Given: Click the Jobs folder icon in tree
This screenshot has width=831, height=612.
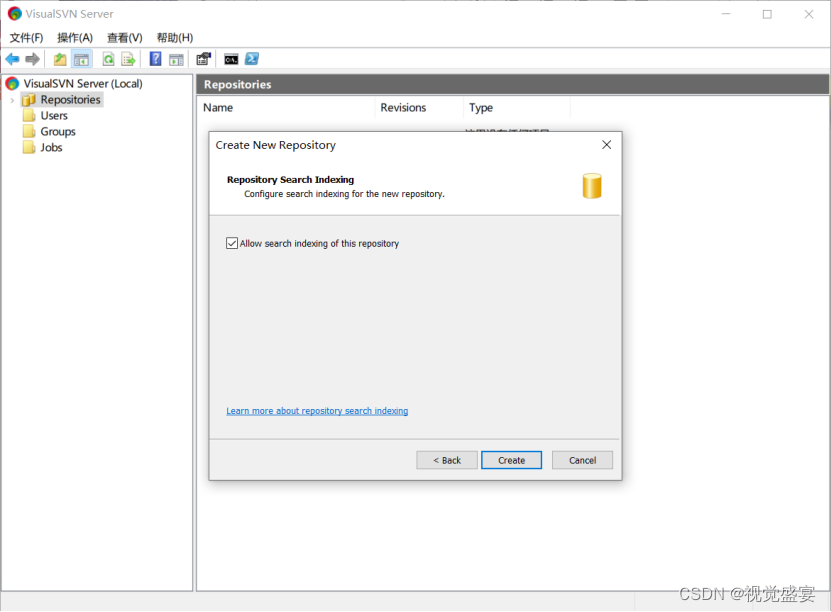Looking at the screenshot, I should [29, 147].
